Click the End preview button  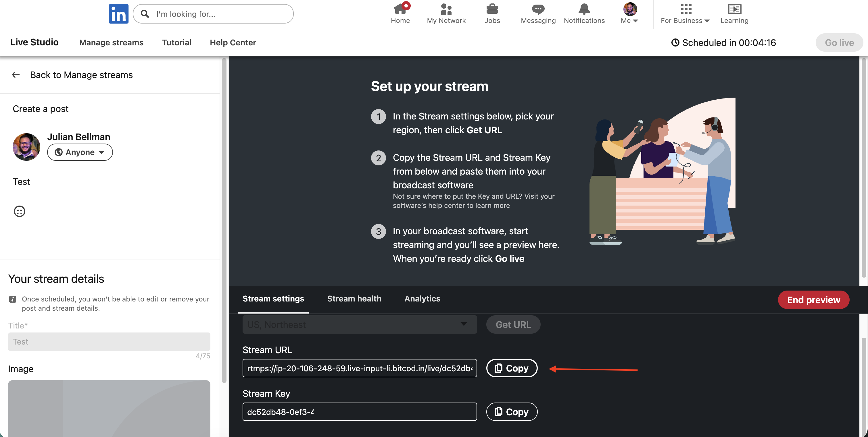click(813, 300)
